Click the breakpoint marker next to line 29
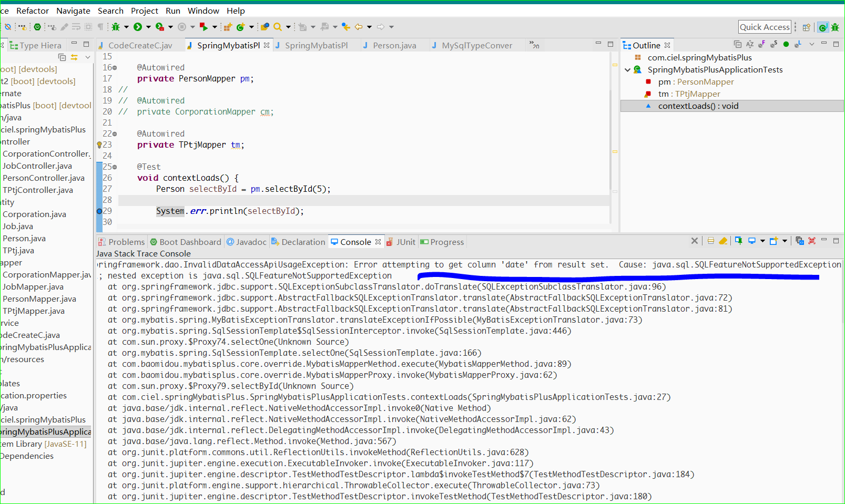 point(99,211)
